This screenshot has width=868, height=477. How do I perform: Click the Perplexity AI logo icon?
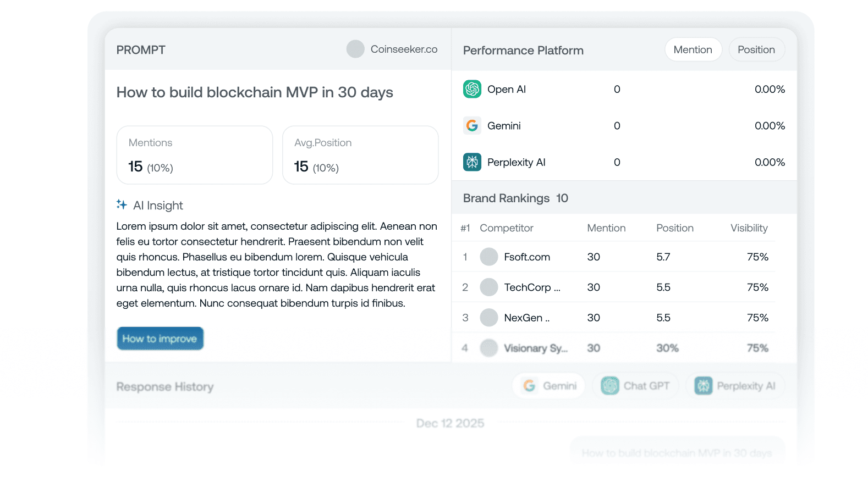point(472,162)
